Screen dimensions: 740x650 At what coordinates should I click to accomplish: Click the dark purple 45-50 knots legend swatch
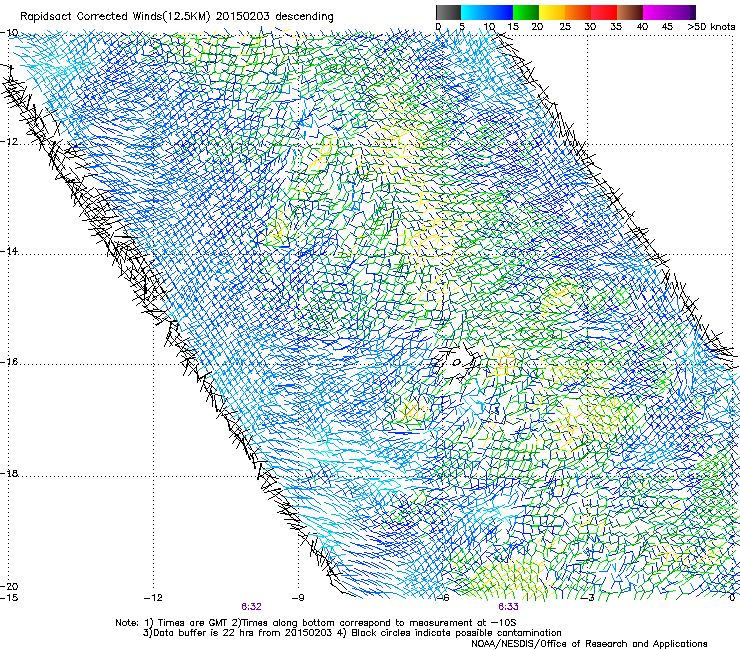pos(682,12)
